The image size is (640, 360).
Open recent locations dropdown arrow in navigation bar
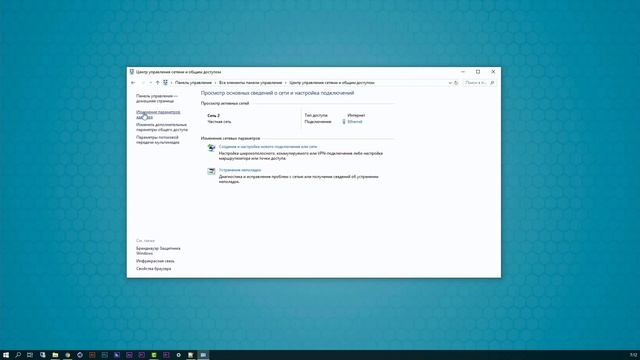151,83
